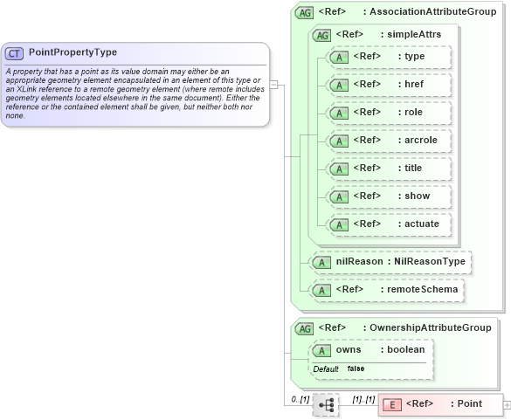
Task: Click the A icon of role attribute
Action: tap(339, 113)
